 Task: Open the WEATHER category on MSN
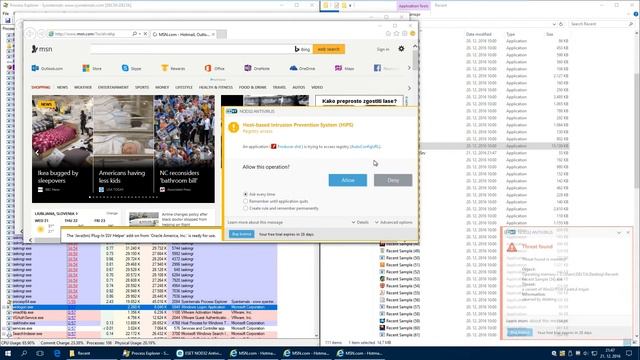[83, 87]
